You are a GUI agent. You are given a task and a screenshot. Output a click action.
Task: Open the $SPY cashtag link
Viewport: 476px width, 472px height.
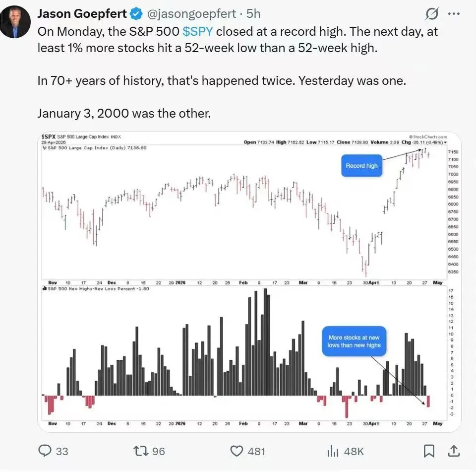pyautogui.click(x=198, y=32)
